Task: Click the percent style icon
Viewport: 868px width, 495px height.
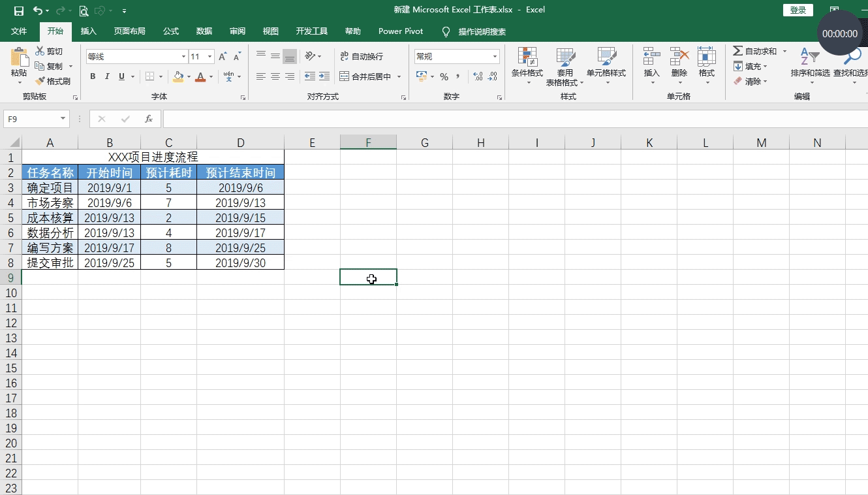Action: [444, 77]
